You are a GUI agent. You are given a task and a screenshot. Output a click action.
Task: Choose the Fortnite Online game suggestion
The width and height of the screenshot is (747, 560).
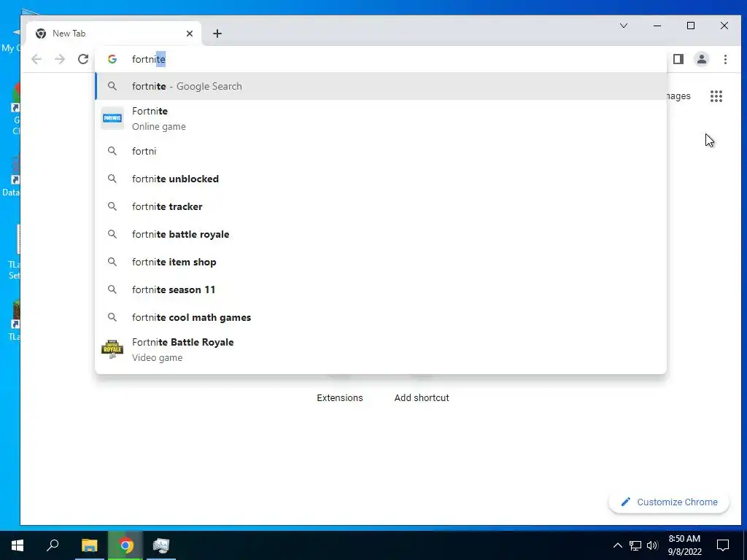tap(381, 119)
